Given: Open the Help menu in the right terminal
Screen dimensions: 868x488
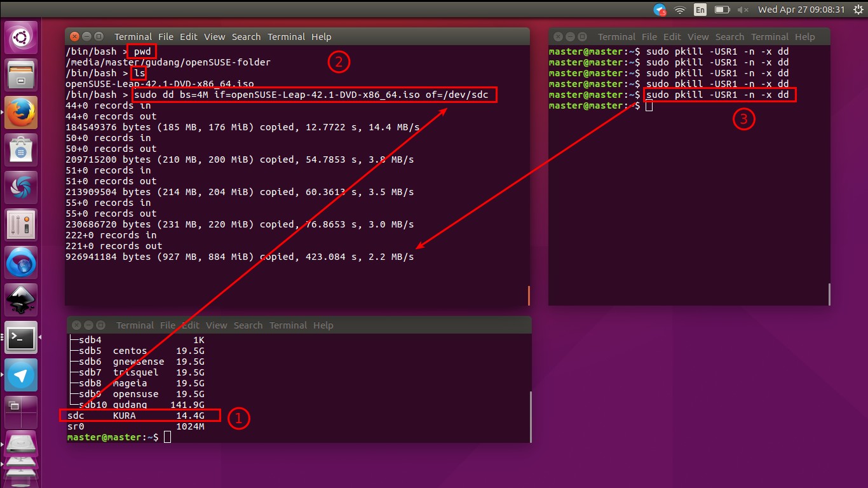Looking at the screenshot, I should coord(804,36).
